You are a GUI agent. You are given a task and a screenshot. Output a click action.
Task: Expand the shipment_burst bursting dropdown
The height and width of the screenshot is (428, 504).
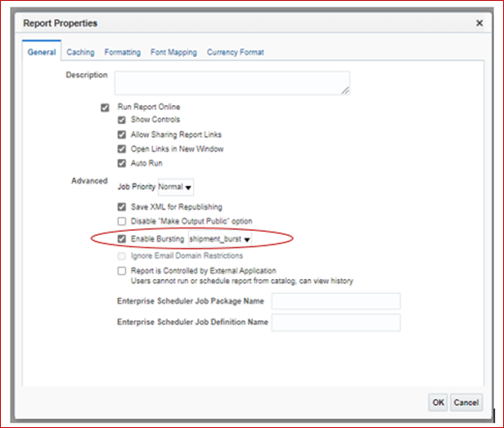(220, 239)
